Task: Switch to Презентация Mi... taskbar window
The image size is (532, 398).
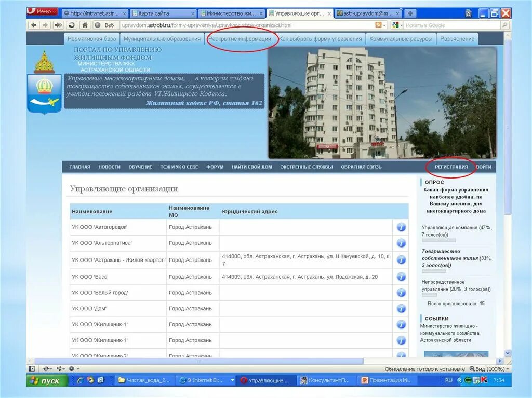Action: (388, 380)
